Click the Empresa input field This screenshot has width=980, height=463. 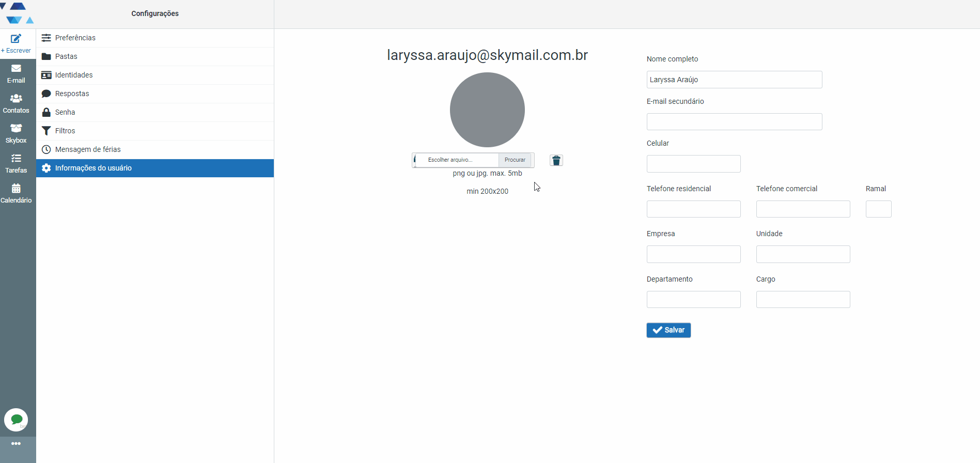pos(693,254)
